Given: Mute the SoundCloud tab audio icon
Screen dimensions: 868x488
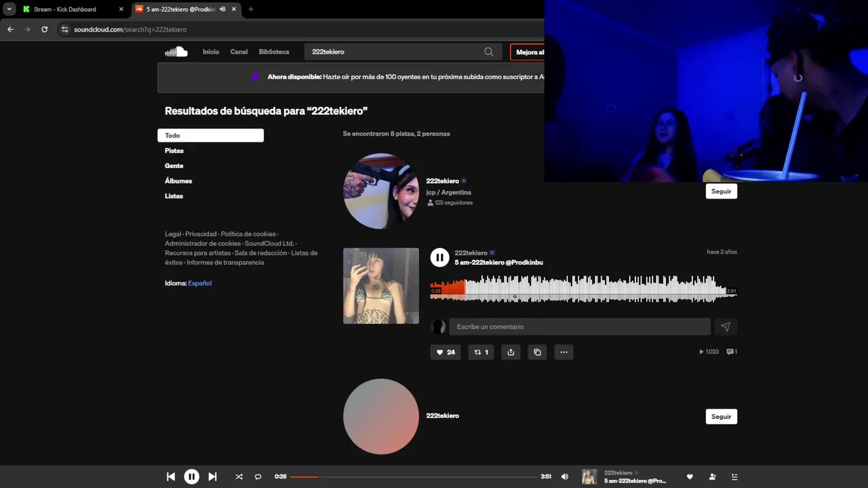Looking at the screenshot, I should click(222, 9).
